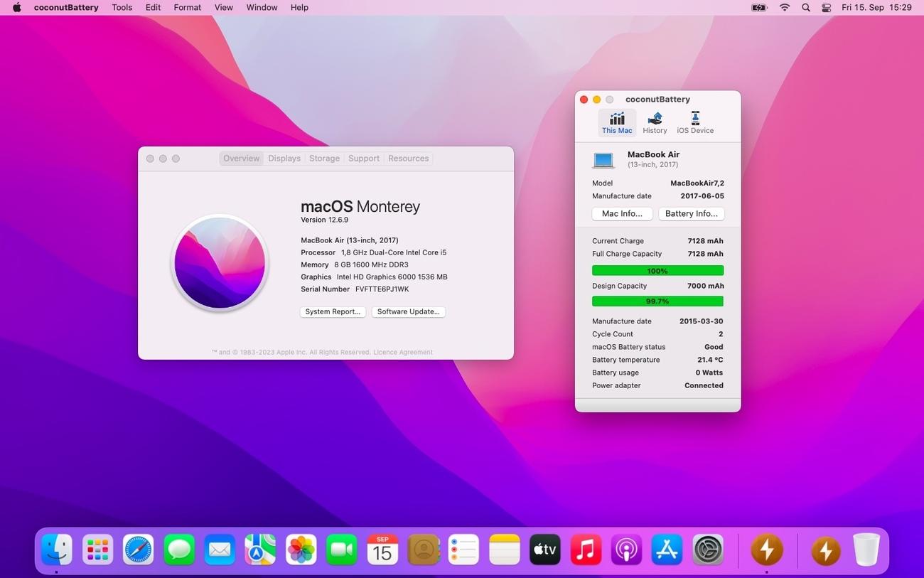Open the Licence Agreement link
924x578 pixels.
[x=403, y=352]
